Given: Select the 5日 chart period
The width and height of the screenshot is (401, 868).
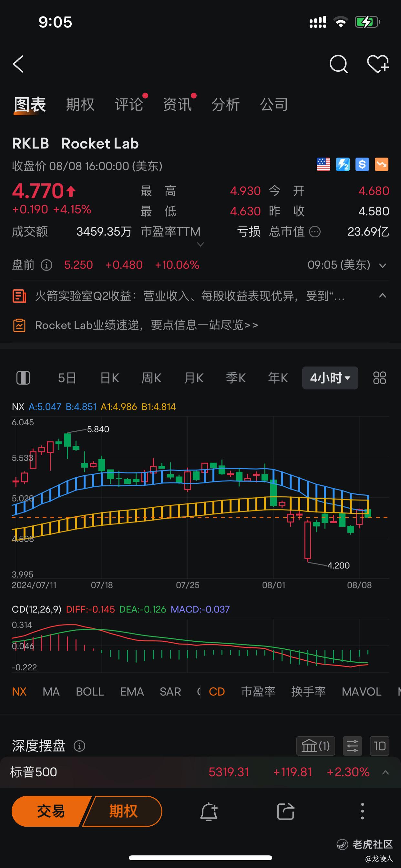Looking at the screenshot, I should click(67, 378).
